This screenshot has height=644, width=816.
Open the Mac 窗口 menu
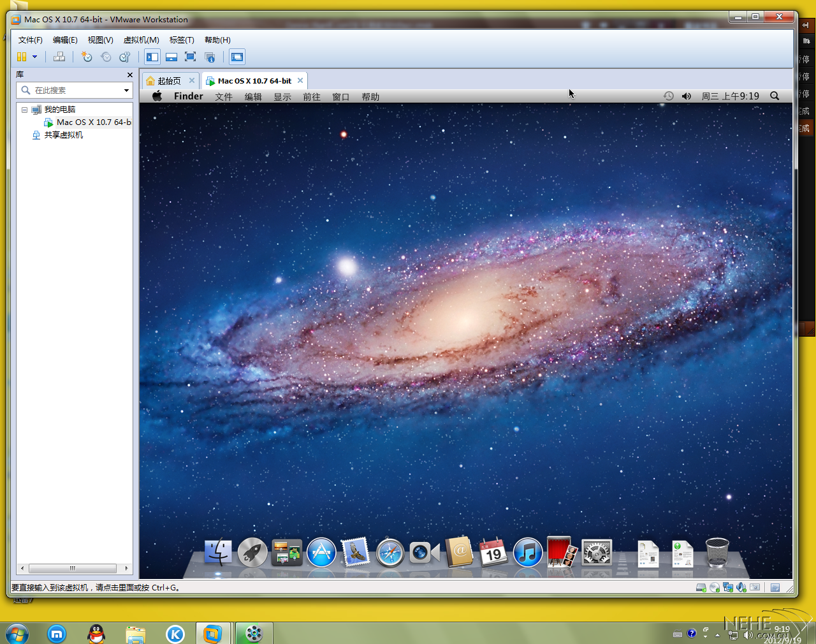tap(341, 97)
